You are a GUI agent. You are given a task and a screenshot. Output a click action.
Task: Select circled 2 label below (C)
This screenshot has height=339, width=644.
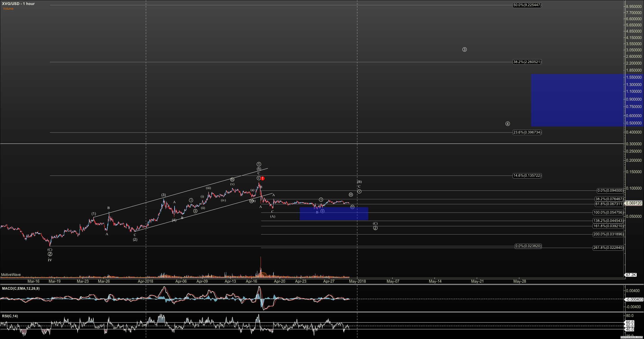[x=375, y=228]
